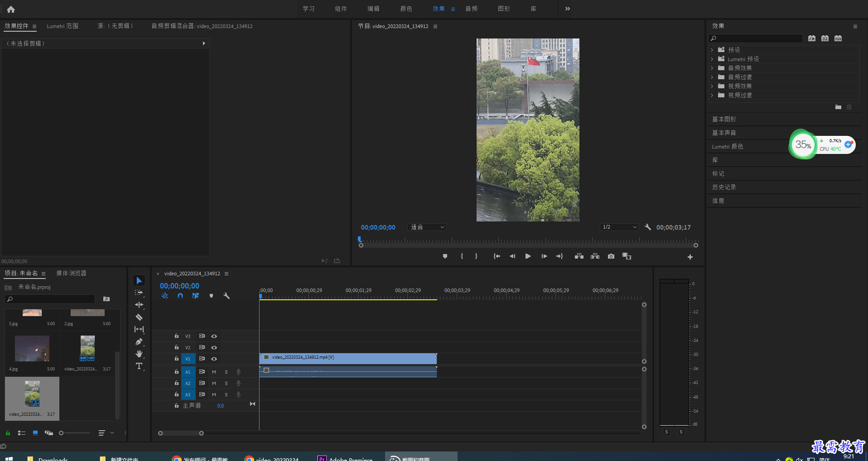The image size is (868, 461).
Task: Step back one frame
Action: click(512, 256)
